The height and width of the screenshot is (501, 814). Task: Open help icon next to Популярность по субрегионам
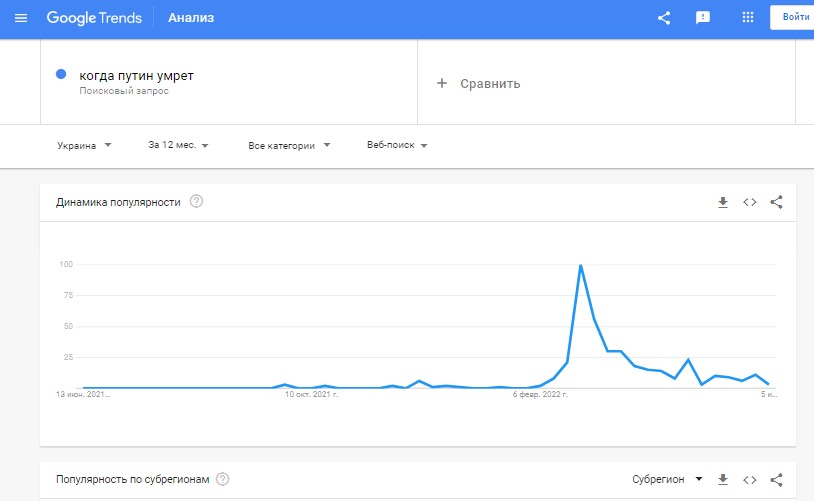[223, 479]
